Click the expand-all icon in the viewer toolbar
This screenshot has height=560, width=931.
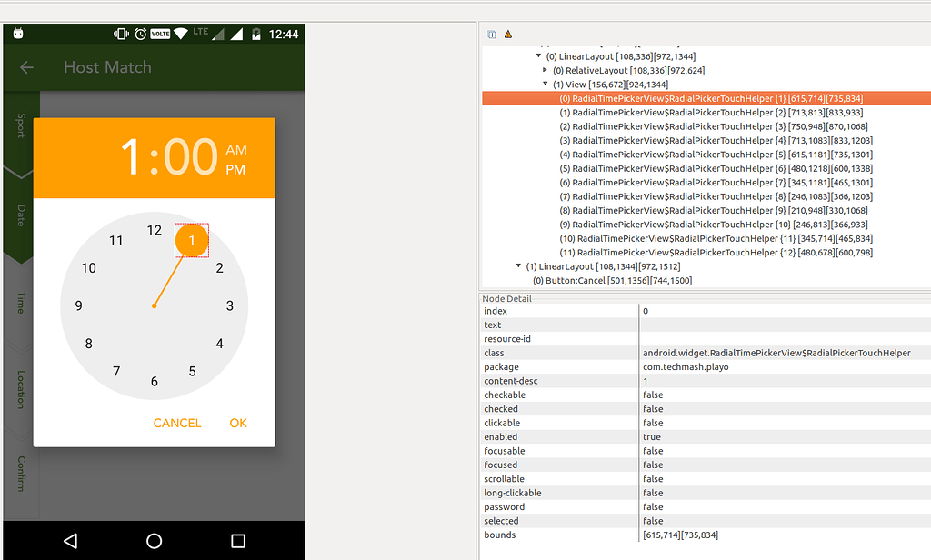[x=491, y=34]
